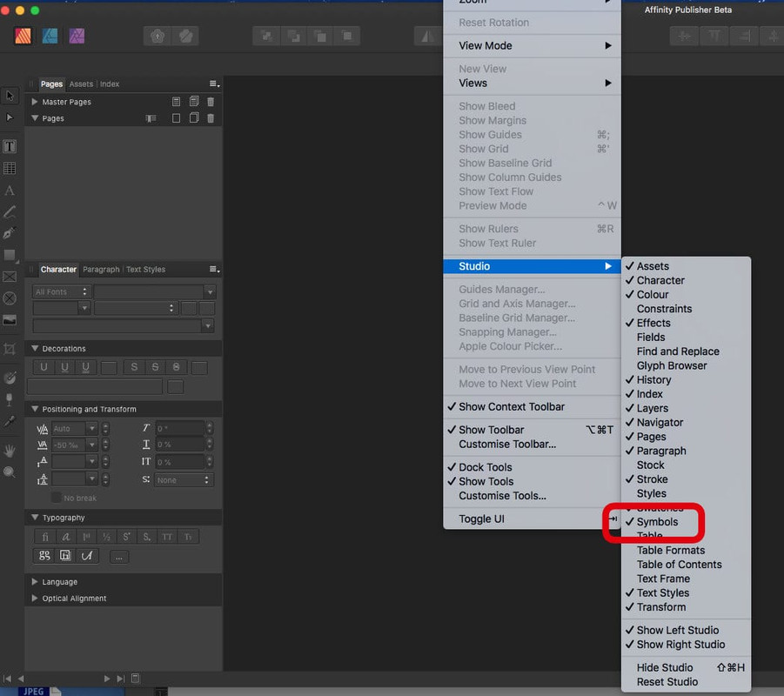Open View Mode submenu
The height and width of the screenshot is (696, 784).
[532, 46]
